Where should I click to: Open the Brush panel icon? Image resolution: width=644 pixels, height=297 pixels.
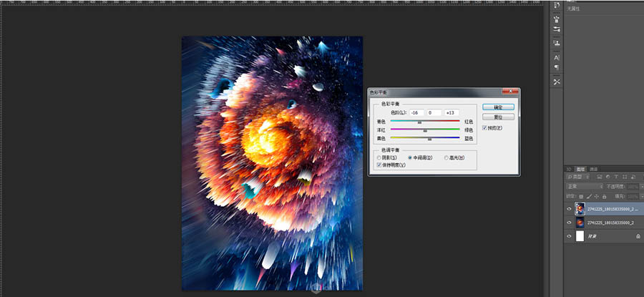(557, 19)
